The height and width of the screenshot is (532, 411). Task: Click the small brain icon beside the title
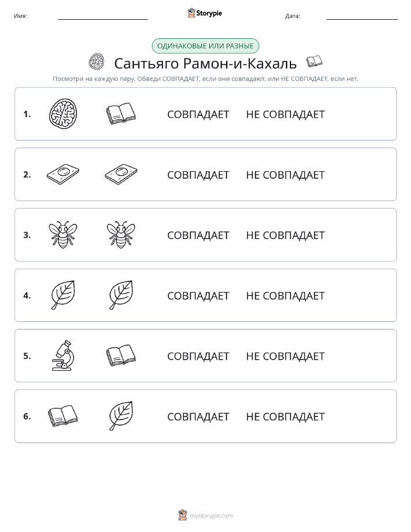[x=97, y=61]
